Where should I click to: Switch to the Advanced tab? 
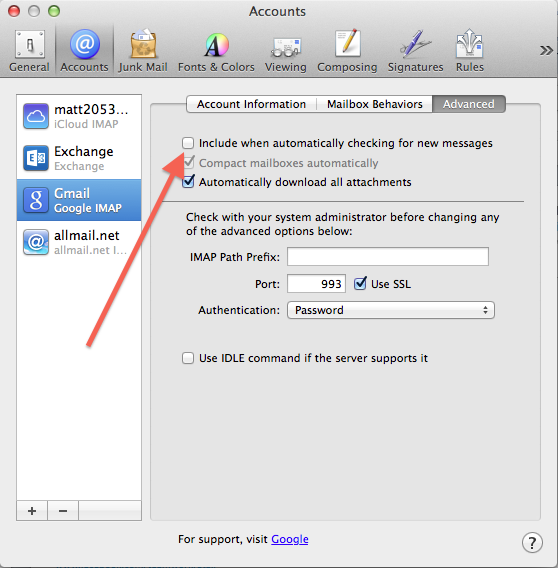click(469, 104)
